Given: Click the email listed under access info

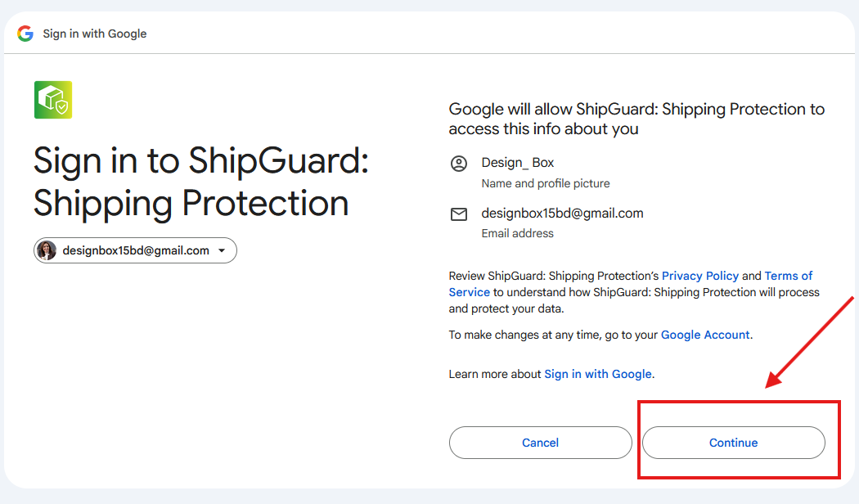Looking at the screenshot, I should pos(562,214).
